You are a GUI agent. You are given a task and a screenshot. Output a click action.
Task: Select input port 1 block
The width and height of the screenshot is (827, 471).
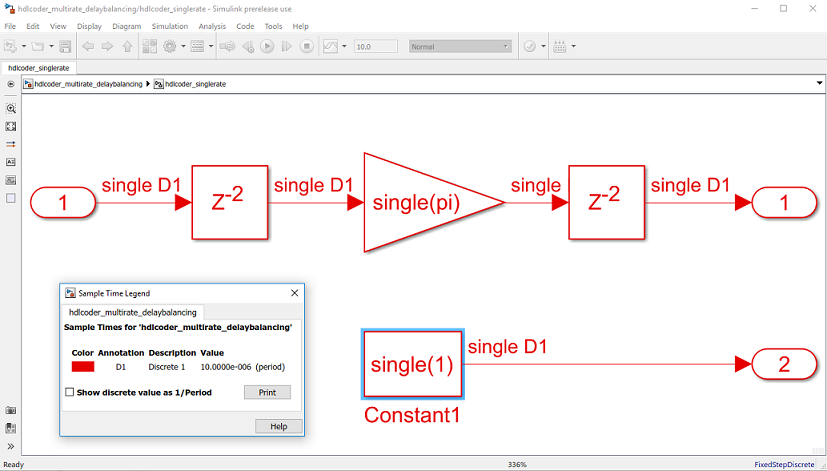pos(63,203)
